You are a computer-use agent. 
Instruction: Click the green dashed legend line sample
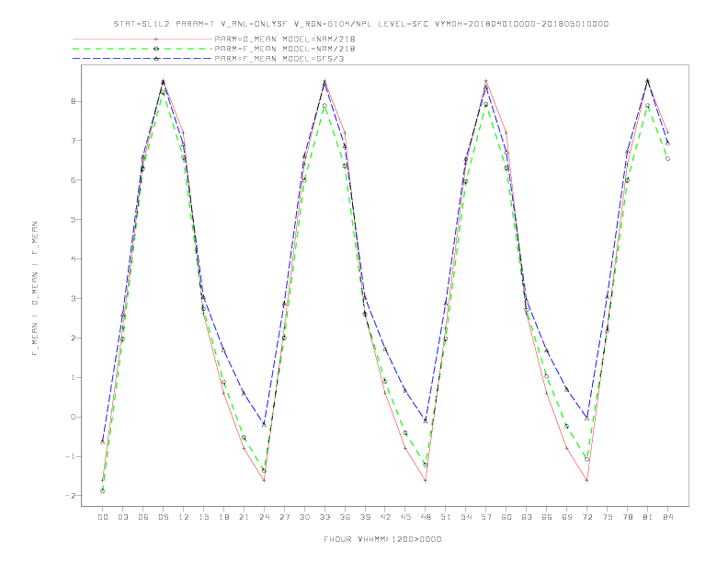142,49
